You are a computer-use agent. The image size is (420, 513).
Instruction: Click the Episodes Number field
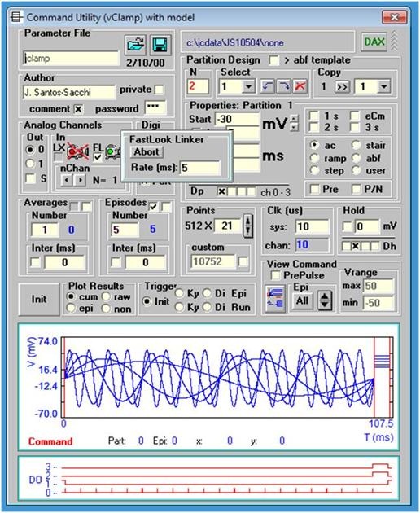click(x=125, y=230)
